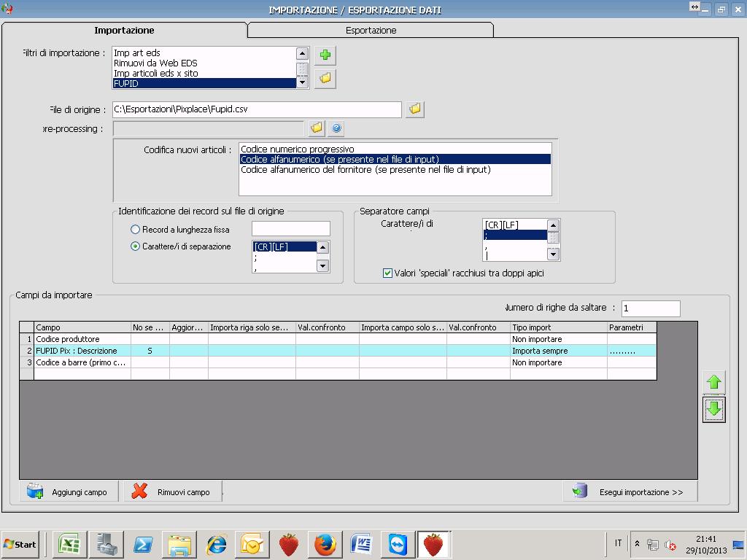
Task: Show hidden tray icons
Action: (x=638, y=543)
